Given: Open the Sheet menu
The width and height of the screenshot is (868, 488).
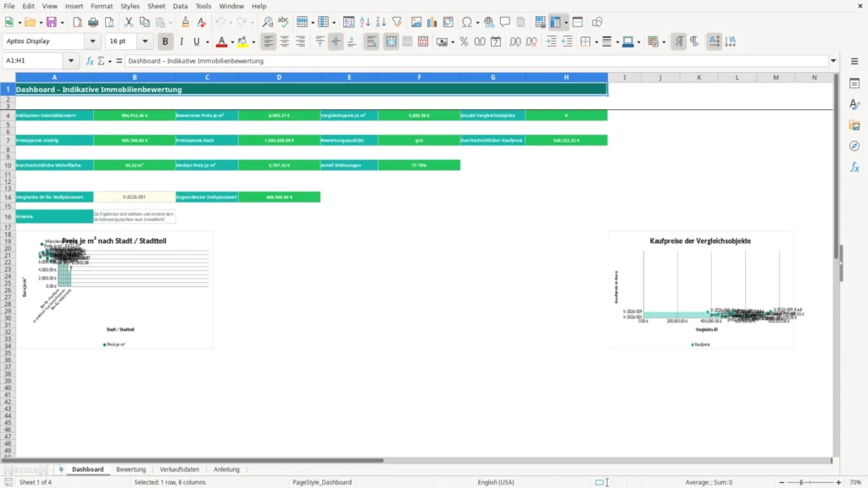Looking at the screenshot, I should point(156,6).
